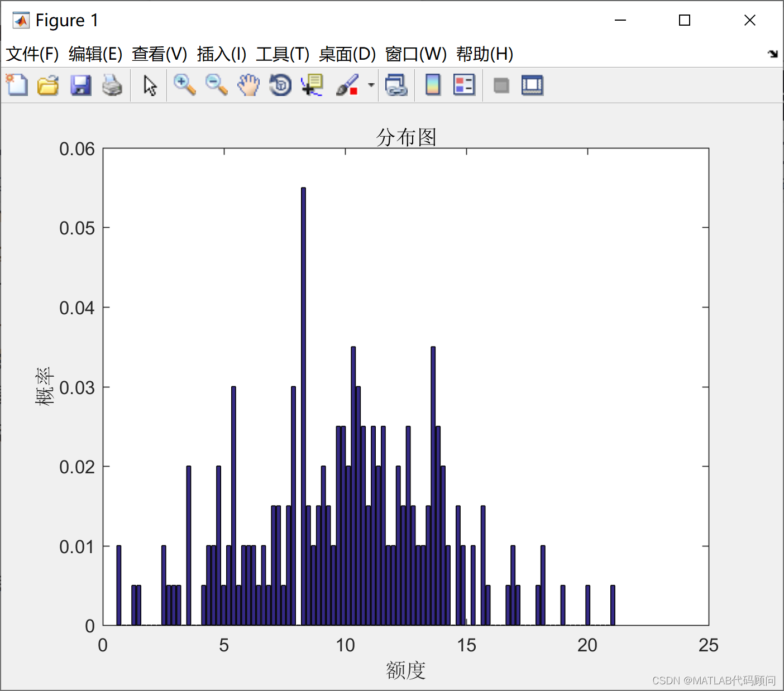The width and height of the screenshot is (784, 691).
Task: Insert a legend into the plot
Action: click(464, 85)
